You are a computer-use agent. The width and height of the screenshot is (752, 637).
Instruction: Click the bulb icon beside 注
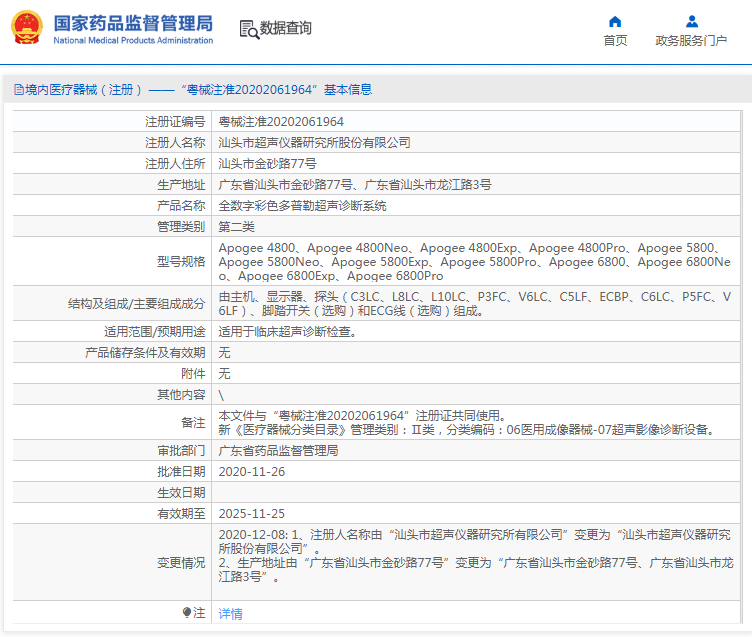coord(187,613)
